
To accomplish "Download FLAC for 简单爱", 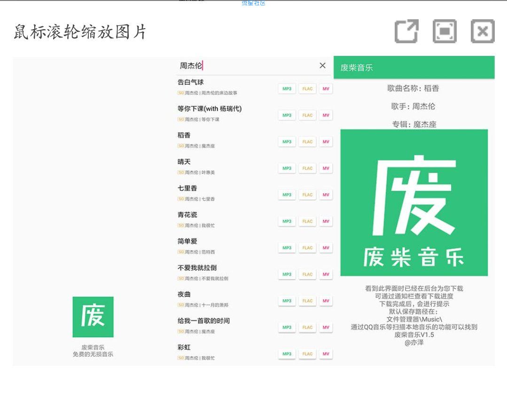I will click(307, 248).
